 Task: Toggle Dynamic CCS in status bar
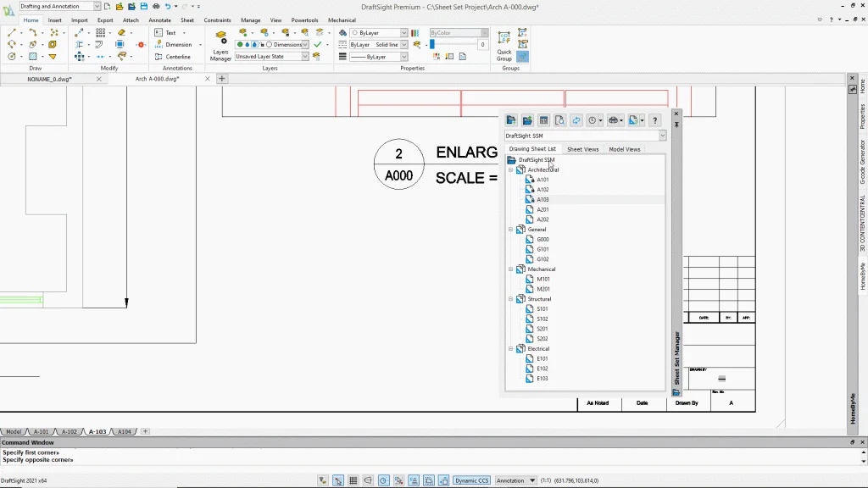pyautogui.click(x=471, y=480)
